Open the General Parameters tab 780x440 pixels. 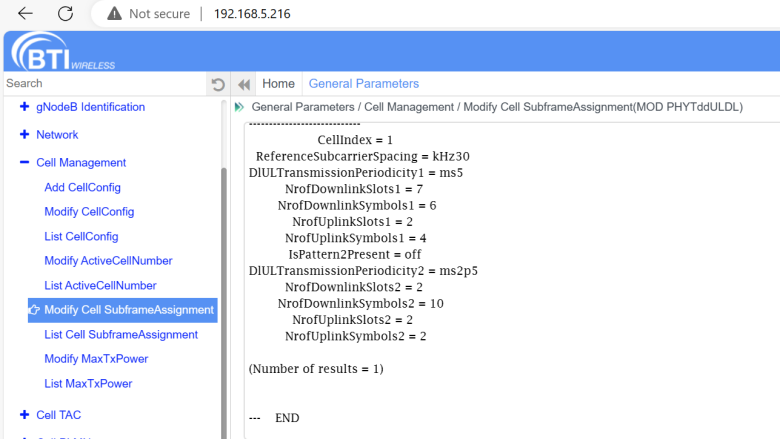coord(364,84)
